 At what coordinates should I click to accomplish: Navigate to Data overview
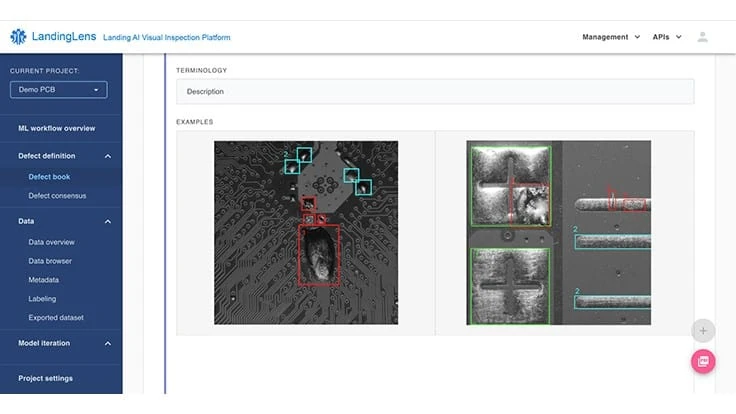(52, 242)
